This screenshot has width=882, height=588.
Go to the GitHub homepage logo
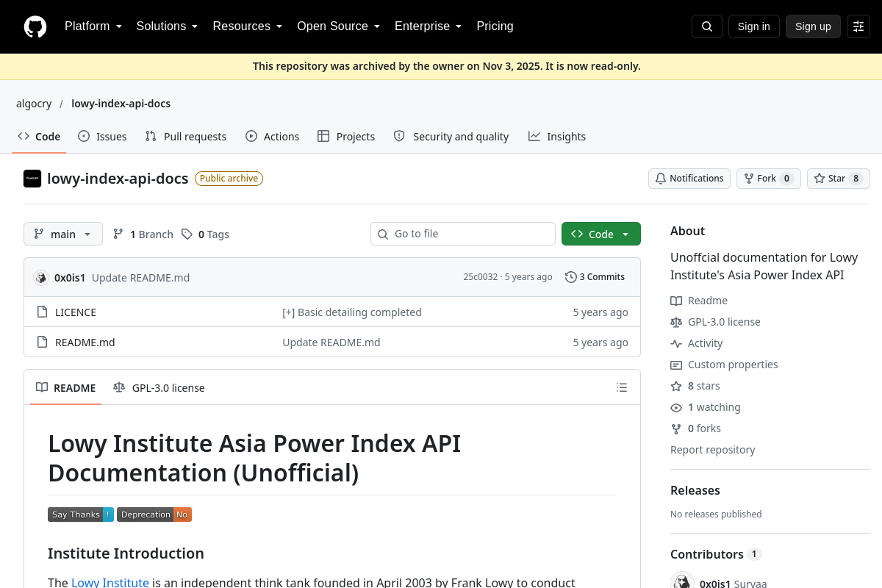(x=35, y=26)
